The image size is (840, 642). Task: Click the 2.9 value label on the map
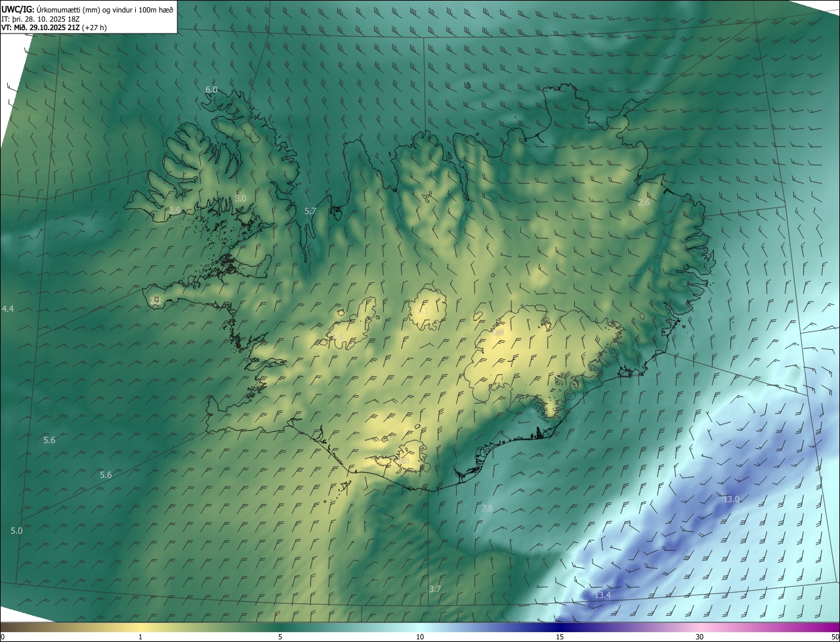[175, 210]
